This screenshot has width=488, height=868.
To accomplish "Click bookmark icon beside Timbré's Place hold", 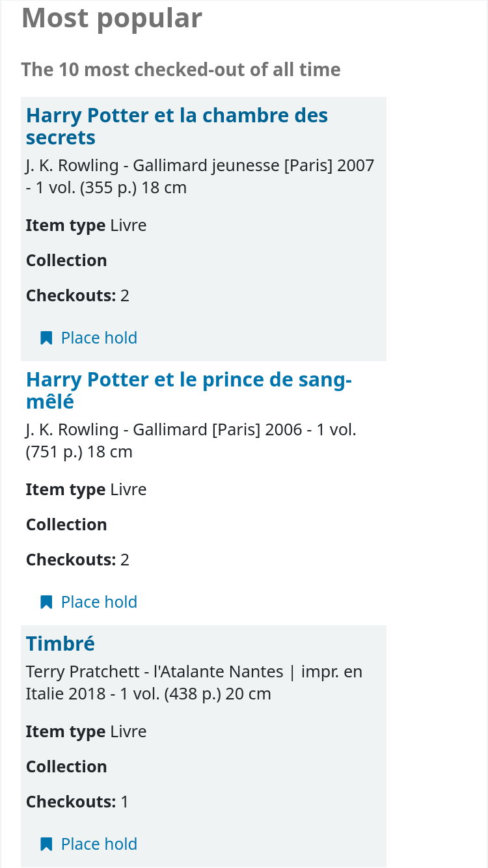I will (x=46, y=845).
